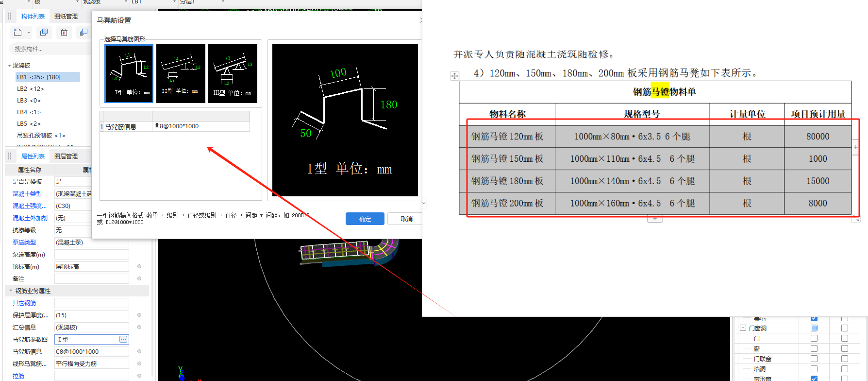Toggle the second checkbox in 墙洞 row
The width and height of the screenshot is (868, 381).
pos(845,369)
